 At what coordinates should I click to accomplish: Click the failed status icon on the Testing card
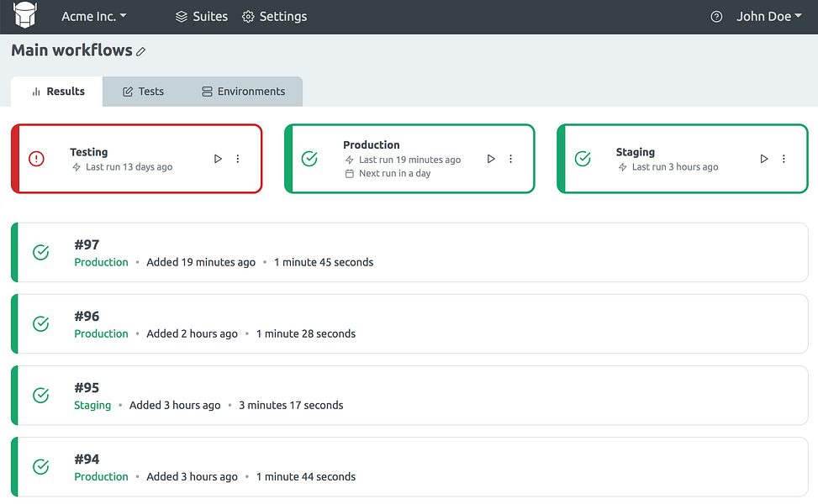tap(36, 159)
